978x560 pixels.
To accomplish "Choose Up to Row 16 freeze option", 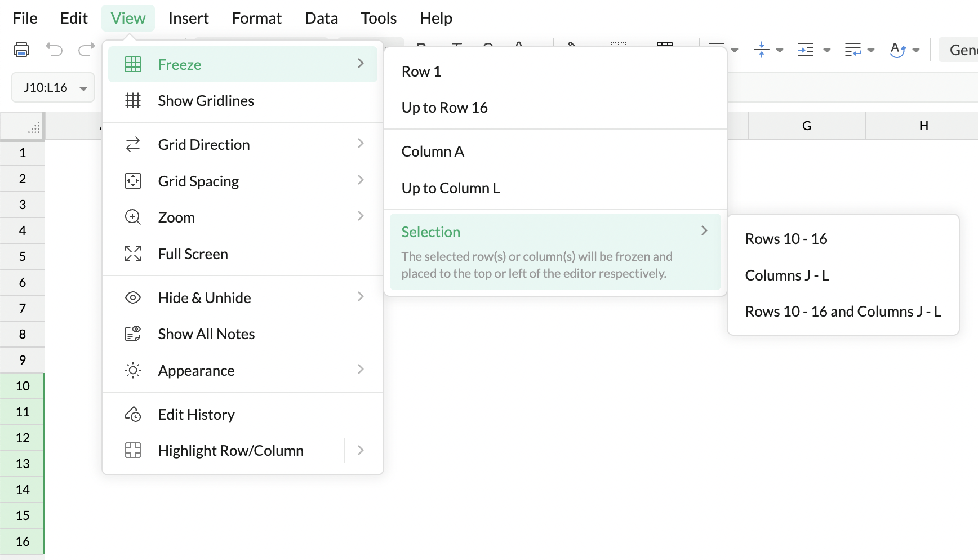I will tap(444, 108).
